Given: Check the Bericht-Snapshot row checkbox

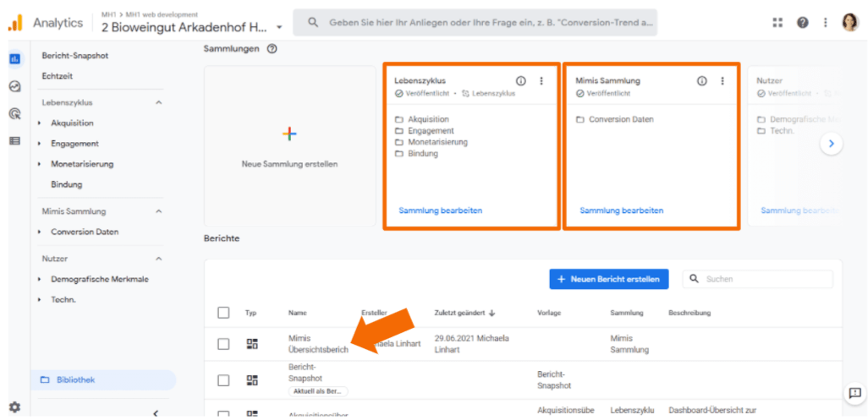Looking at the screenshot, I should pos(223,380).
